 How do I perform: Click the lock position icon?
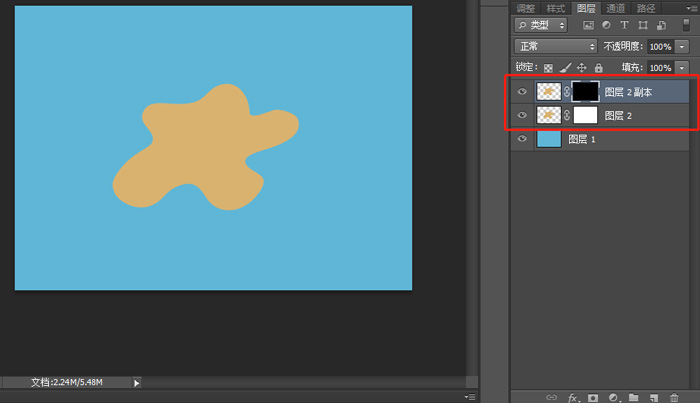pos(581,68)
